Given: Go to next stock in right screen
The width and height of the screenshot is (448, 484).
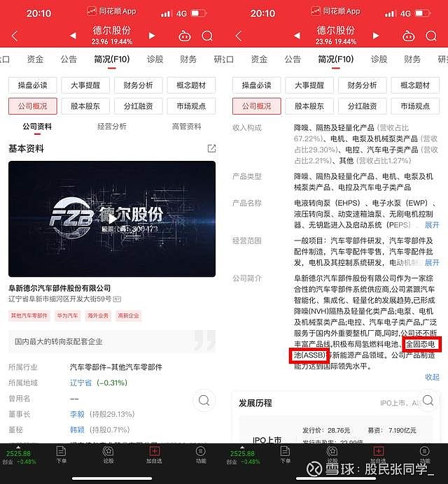Looking at the screenshot, I should (x=376, y=36).
